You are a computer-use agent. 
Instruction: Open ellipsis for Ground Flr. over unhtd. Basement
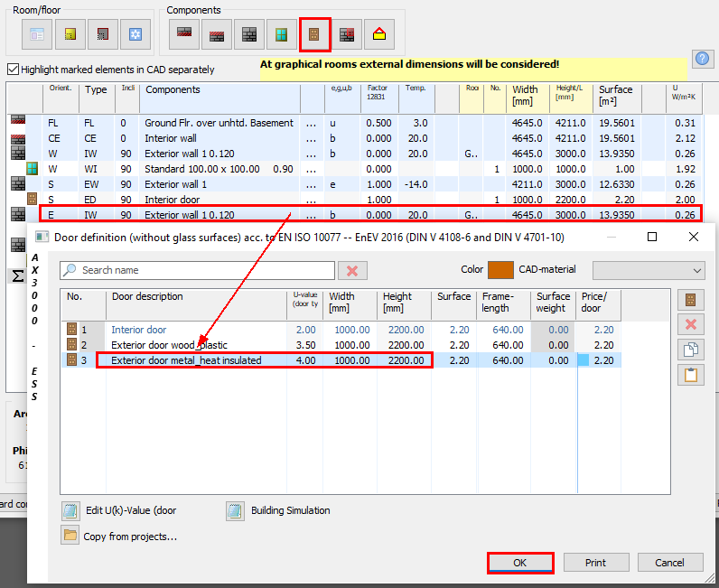[311, 124]
